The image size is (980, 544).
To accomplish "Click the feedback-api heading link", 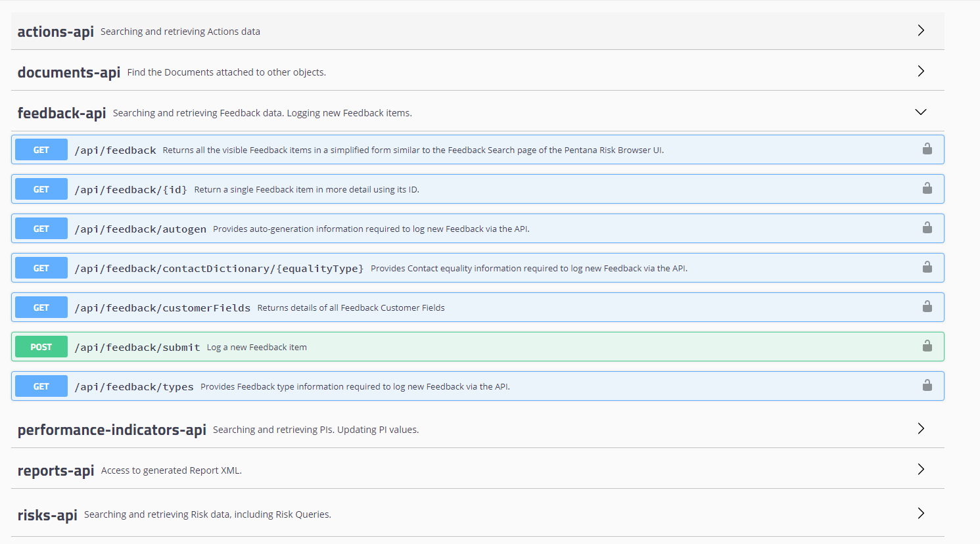I will click(x=61, y=112).
